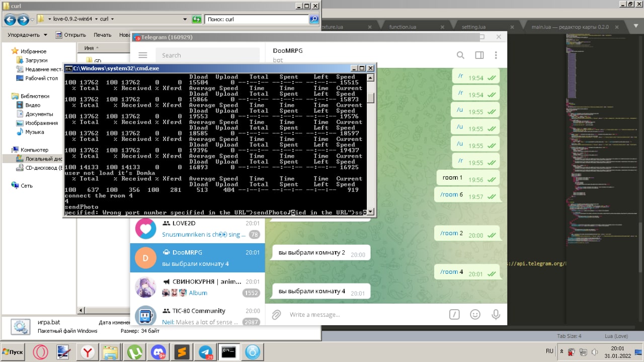Click the вы выбрали комнату 2 message
This screenshot has width=644, height=362.
pos(321,253)
